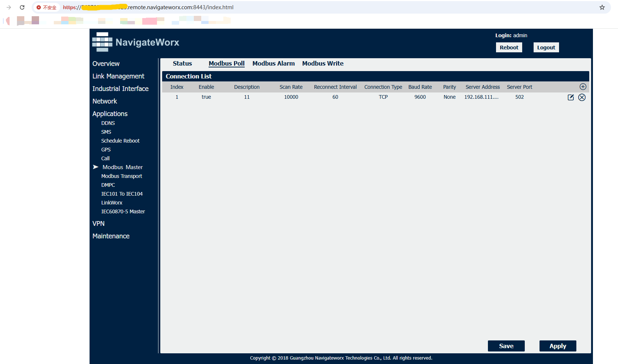Open Modbus Transport in sidebar
618x364 pixels.
coord(122,176)
